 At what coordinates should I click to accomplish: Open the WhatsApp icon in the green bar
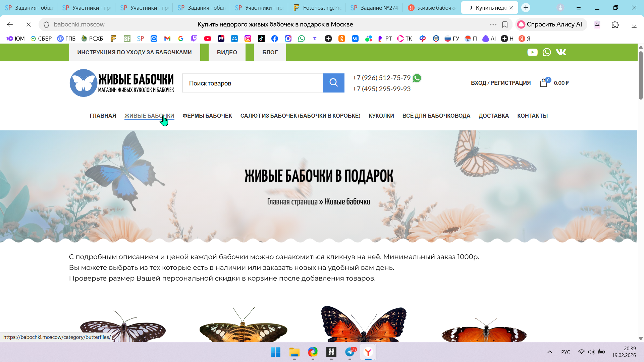547,52
